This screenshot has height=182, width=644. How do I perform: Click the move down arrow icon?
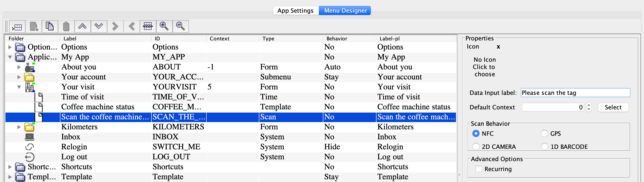point(99,27)
